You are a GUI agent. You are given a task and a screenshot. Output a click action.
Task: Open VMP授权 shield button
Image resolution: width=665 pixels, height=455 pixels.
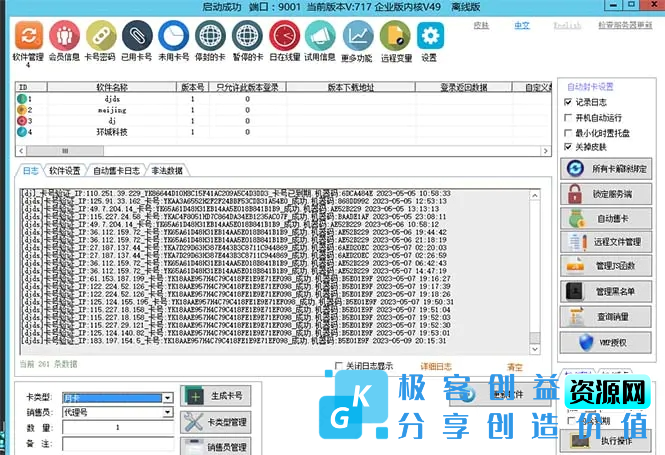coord(606,342)
